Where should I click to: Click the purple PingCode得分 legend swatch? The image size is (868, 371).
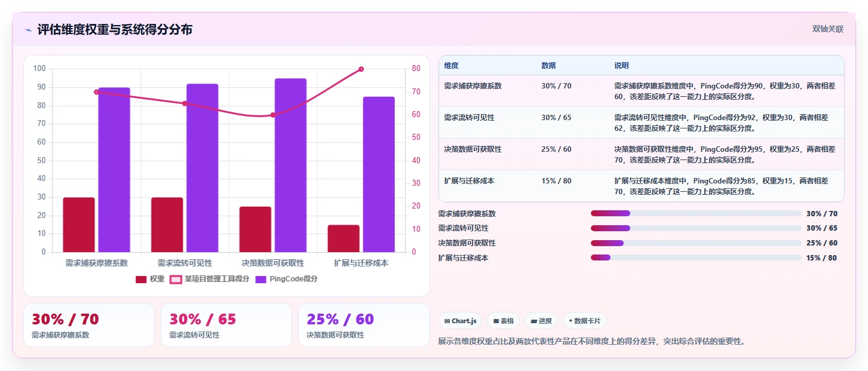tap(260, 279)
